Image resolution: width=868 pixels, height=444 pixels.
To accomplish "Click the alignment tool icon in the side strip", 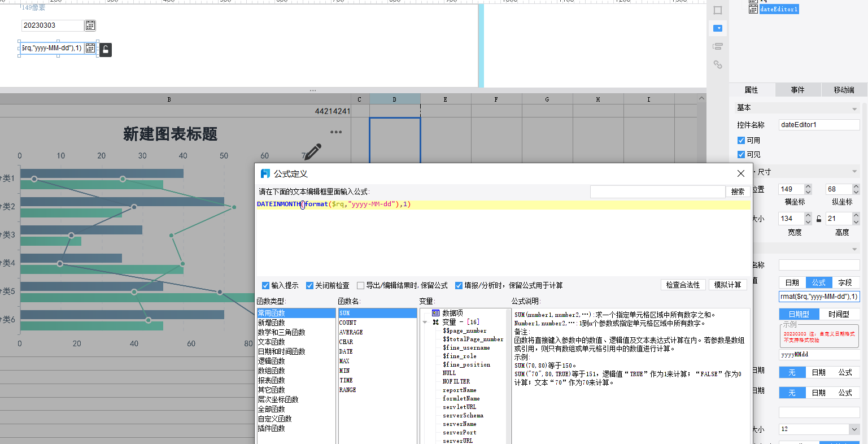I will pos(718,46).
